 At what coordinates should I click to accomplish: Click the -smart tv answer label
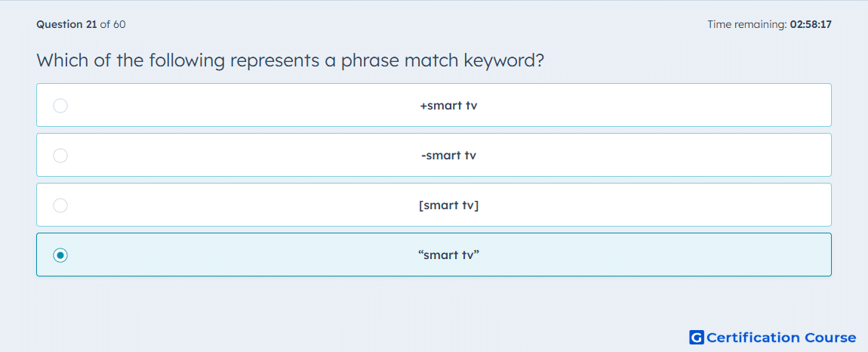[x=448, y=155]
